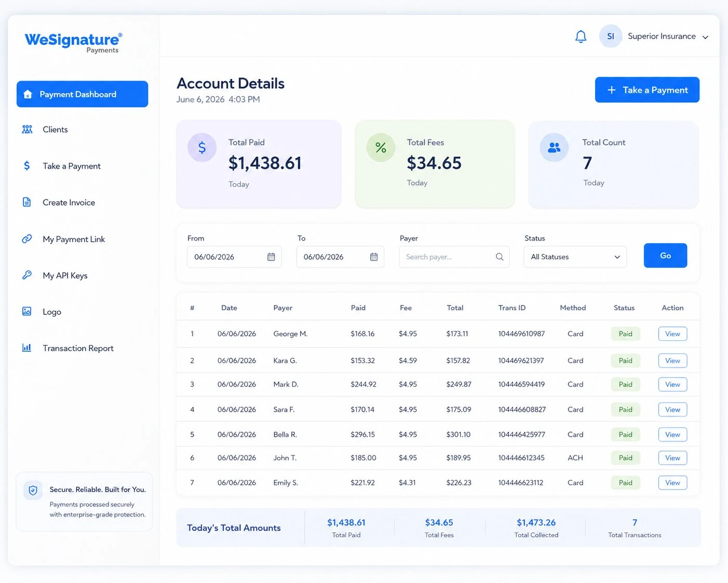Navigate to My API Keys
The width and height of the screenshot is (728, 583).
pos(65,275)
